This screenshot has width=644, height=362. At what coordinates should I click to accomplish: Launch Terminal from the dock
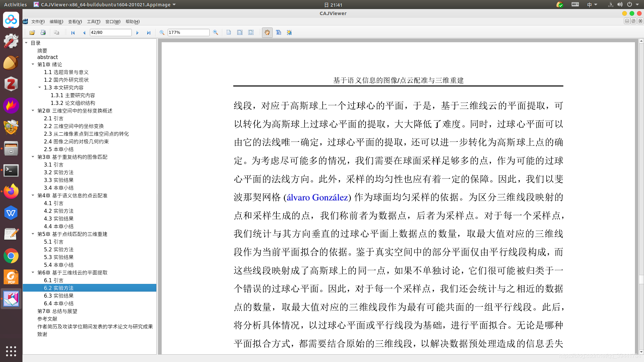point(11,170)
